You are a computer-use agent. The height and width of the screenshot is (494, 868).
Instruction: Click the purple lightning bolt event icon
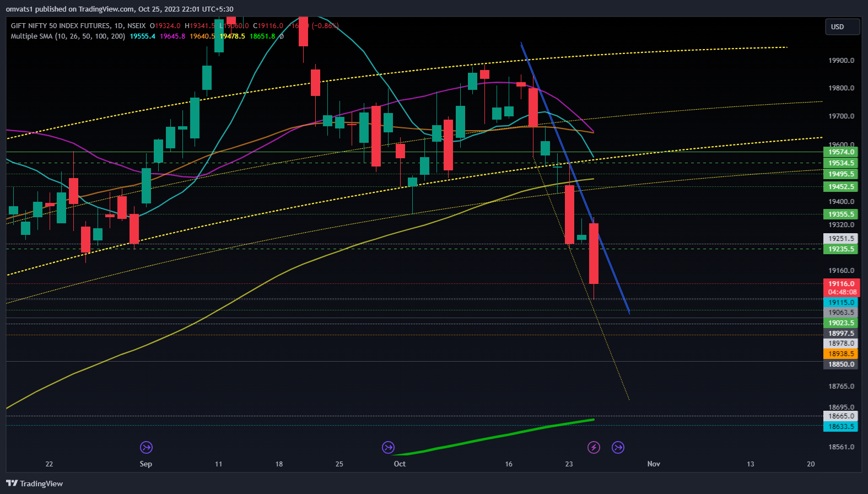pos(594,447)
